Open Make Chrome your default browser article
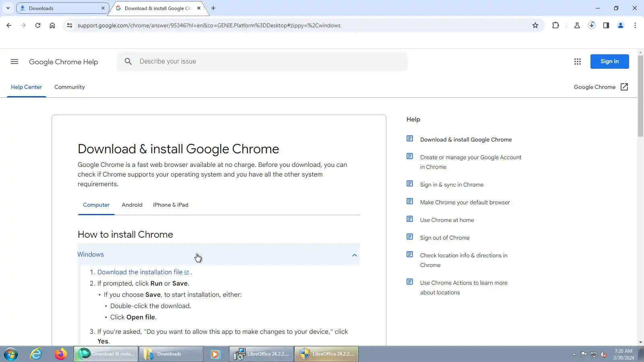644x362 pixels. coord(465,202)
